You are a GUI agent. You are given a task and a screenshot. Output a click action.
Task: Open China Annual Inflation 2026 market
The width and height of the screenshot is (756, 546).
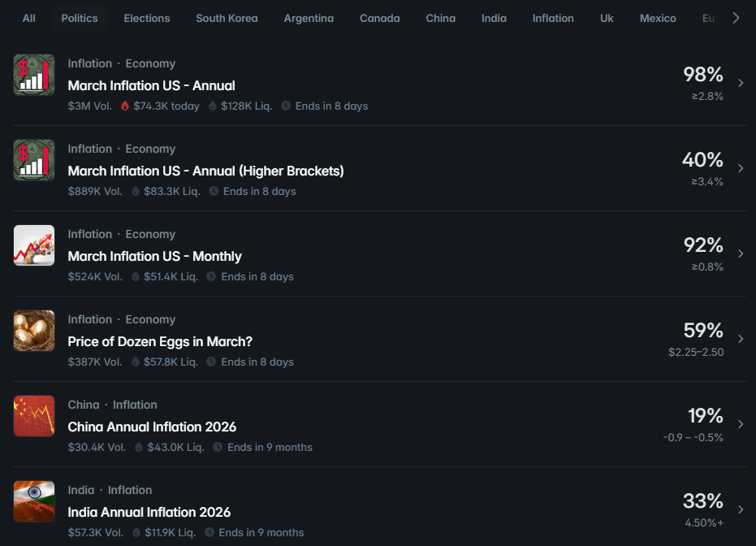point(152,427)
